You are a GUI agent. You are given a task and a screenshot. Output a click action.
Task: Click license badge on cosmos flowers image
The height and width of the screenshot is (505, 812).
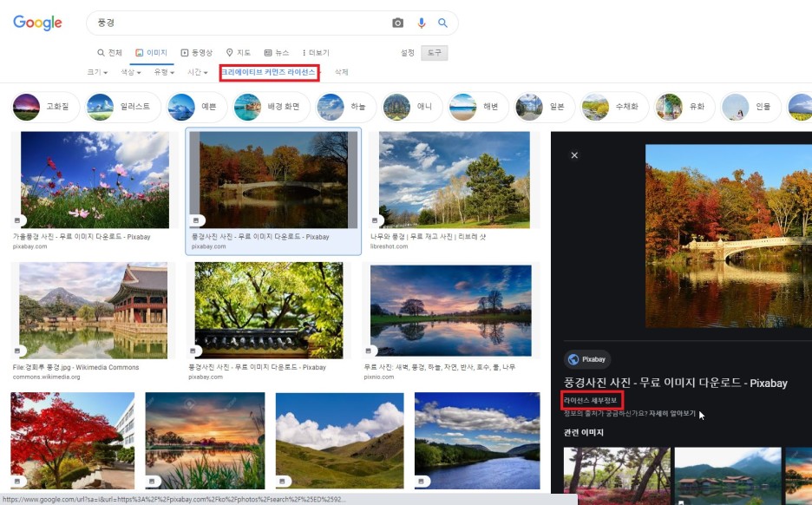17,220
